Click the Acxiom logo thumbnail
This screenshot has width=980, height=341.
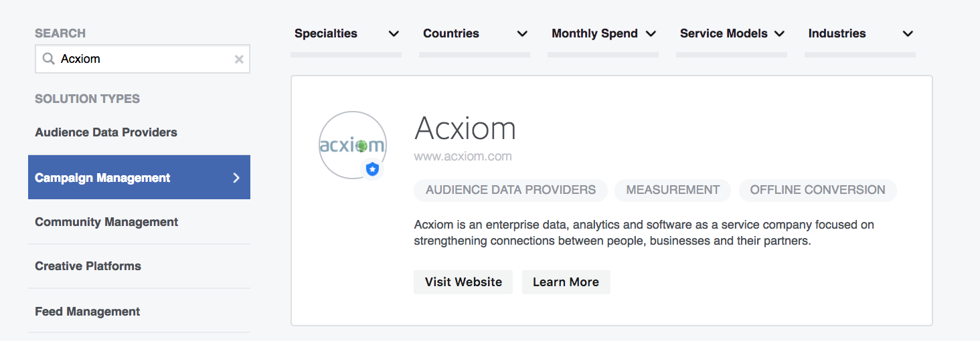[353, 145]
